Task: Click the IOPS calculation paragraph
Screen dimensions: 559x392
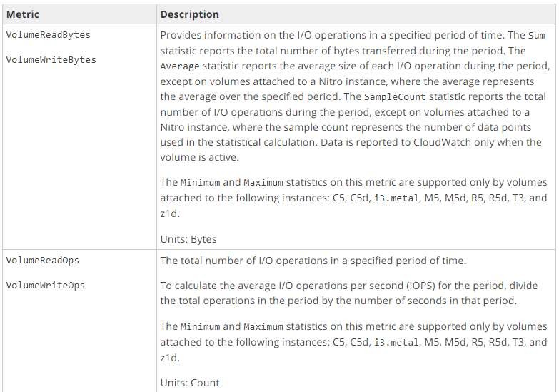Action: [x=349, y=293]
